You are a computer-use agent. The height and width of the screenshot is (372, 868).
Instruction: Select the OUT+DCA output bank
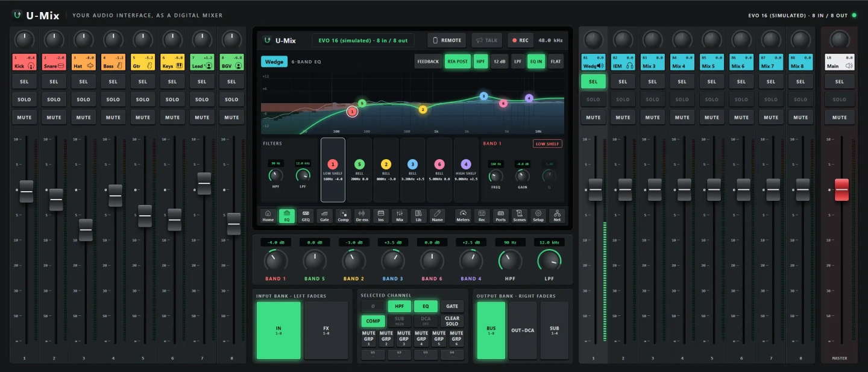pos(523,330)
